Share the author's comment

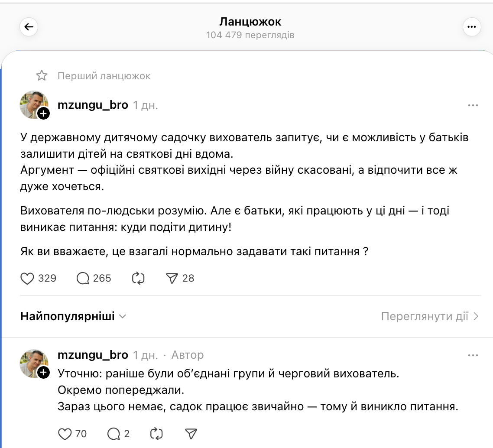coord(191,433)
